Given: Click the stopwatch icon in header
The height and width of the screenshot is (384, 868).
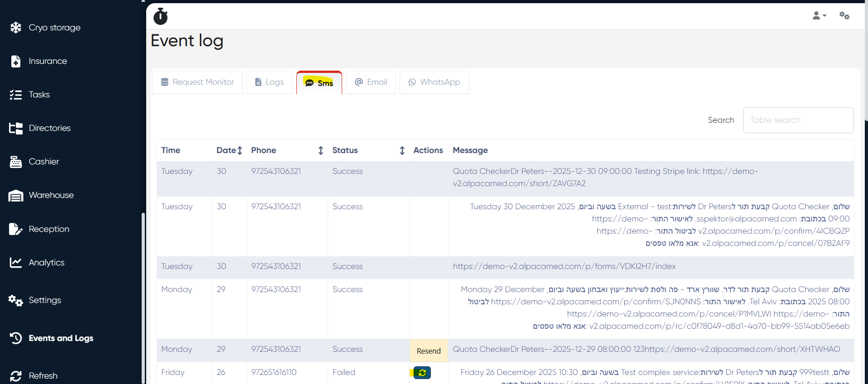Looking at the screenshot, I should coord(160,16).
